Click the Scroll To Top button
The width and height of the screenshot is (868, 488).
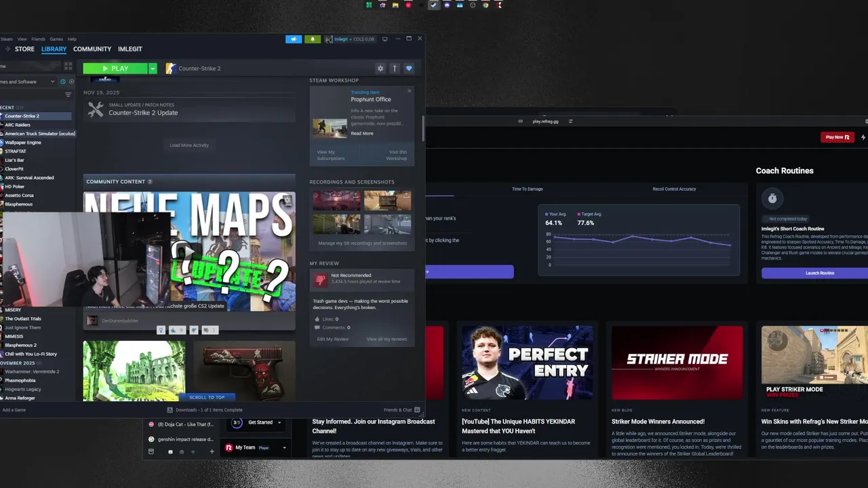tap(207, 397)
